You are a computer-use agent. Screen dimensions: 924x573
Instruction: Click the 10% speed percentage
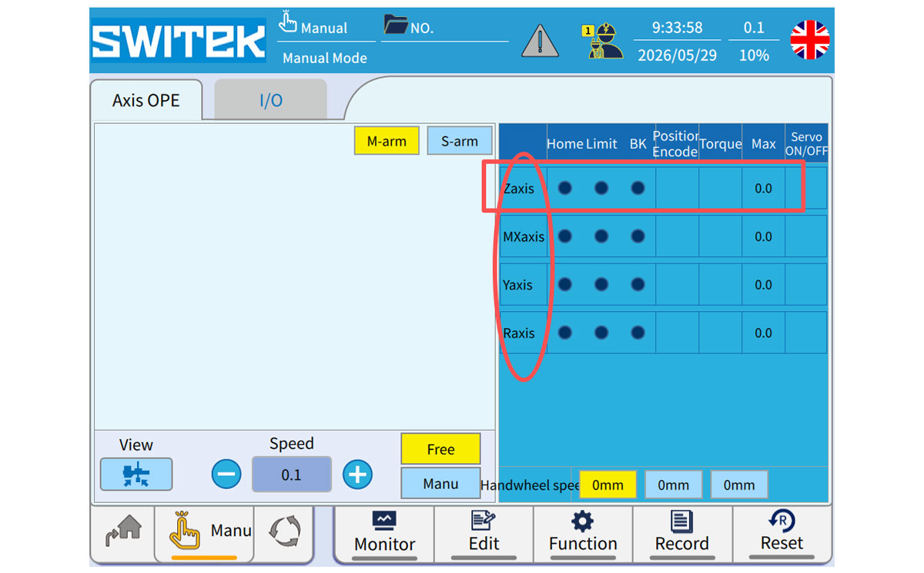coord(754,55)
